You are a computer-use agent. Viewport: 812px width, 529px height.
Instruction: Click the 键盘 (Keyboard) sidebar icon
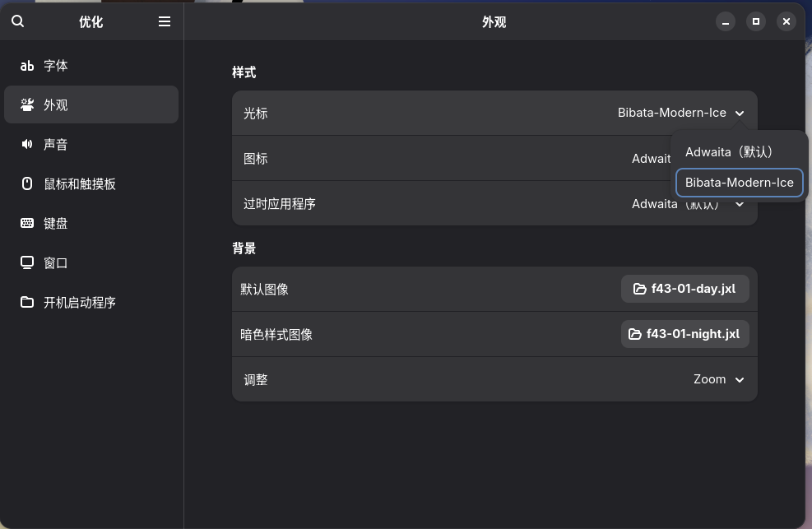[x=26, y=223]
